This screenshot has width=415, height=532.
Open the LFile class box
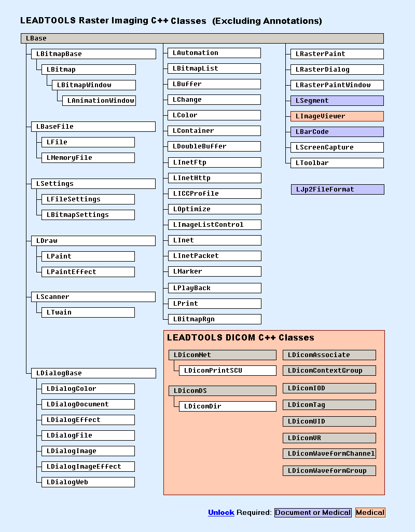(88, 142)
